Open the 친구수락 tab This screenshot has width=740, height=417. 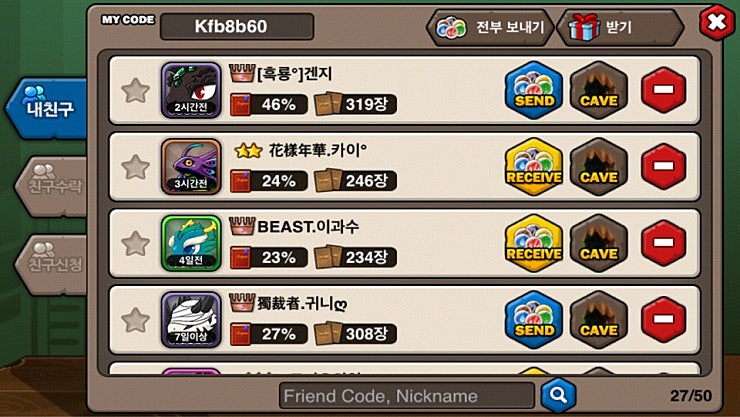(x=52, y=186)
